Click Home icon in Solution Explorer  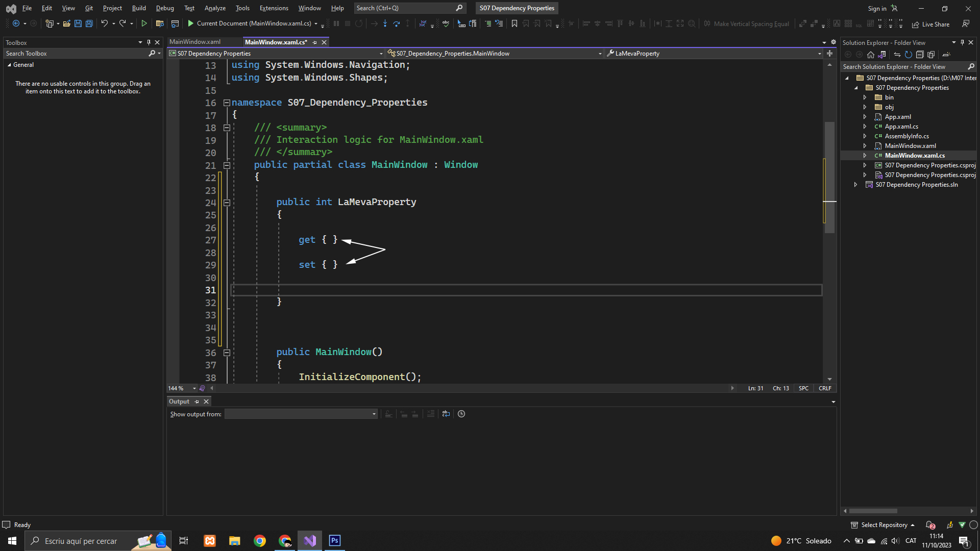click(x=871, y=55)
